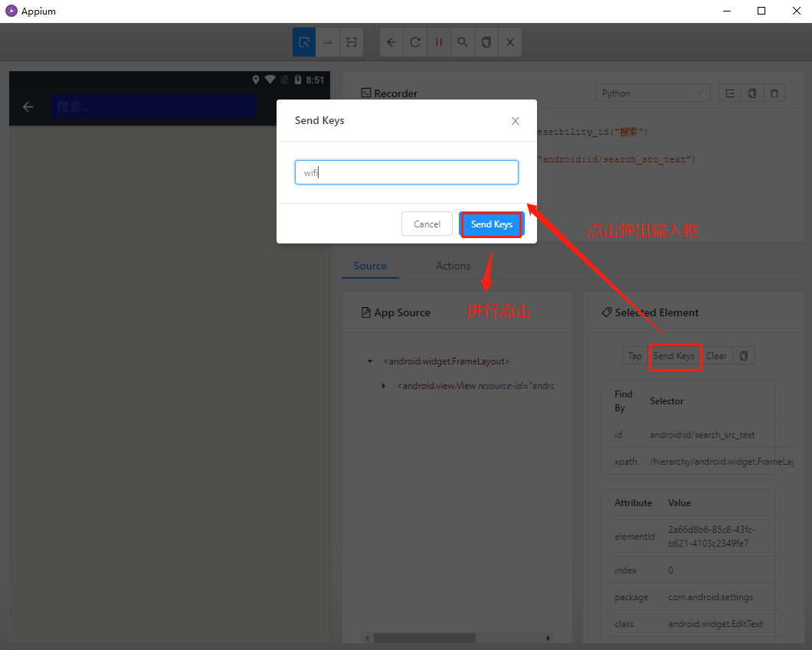Copy attributes icon next to Clear button
This screenshot has height=650, width=812.
(x=744, y=356)
